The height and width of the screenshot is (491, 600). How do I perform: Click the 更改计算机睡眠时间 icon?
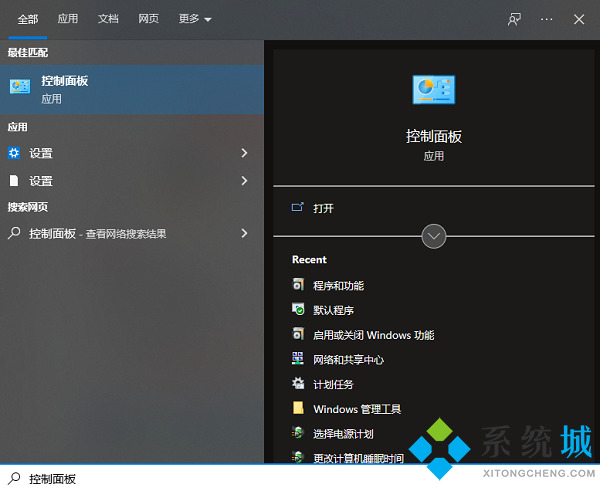[298, 457]
